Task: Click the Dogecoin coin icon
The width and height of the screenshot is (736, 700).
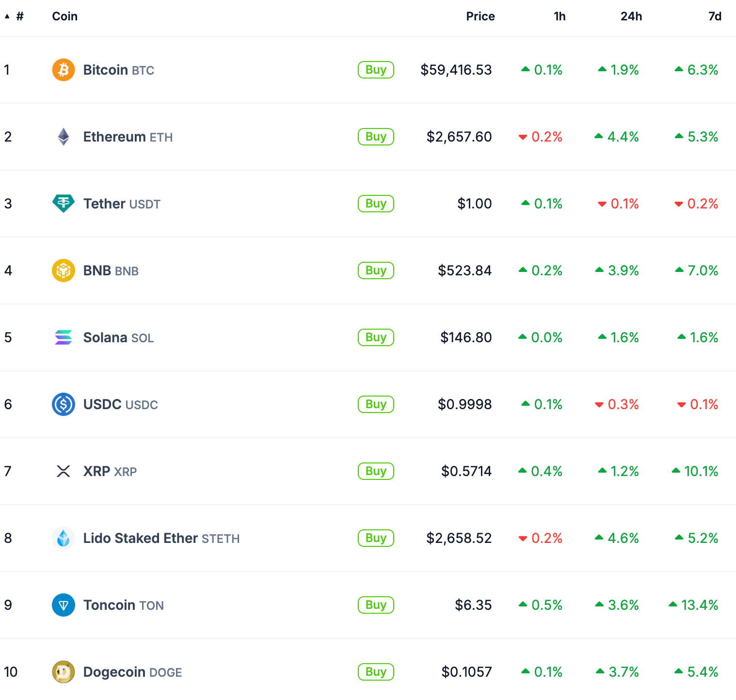Action: click(x=63, y=671)
